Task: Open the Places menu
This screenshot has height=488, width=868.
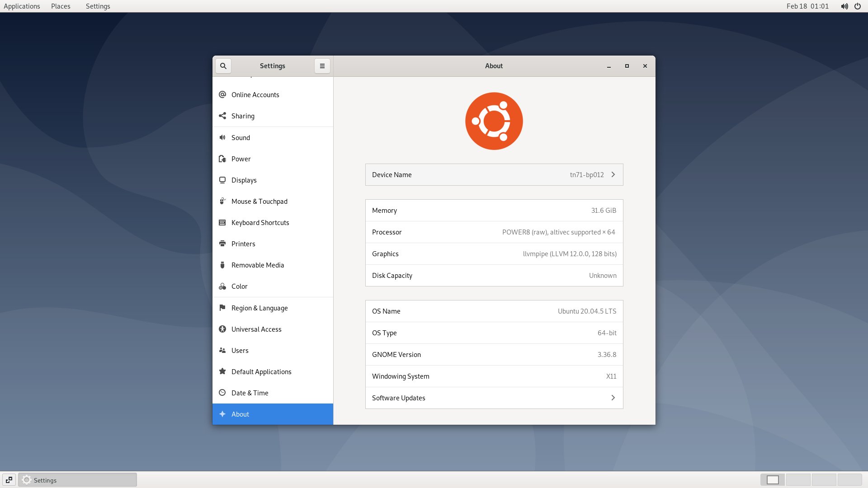Action: click(x=61, y=6)
